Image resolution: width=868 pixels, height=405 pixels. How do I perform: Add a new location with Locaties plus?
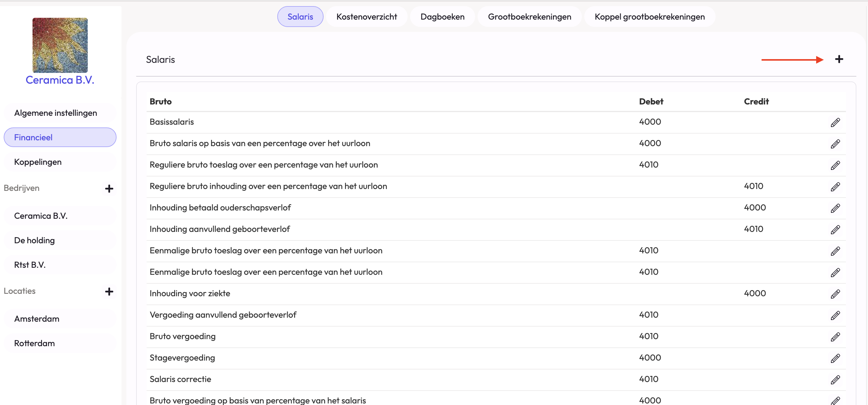click(109, 292)
